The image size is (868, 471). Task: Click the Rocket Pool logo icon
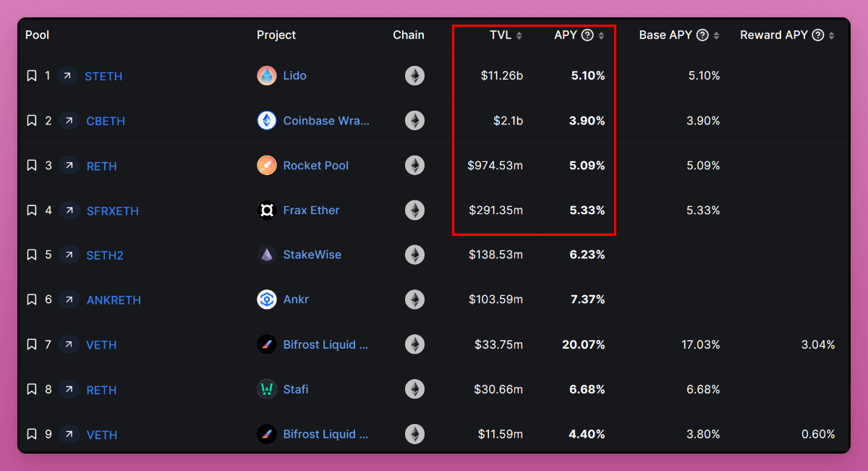(267, 166)
